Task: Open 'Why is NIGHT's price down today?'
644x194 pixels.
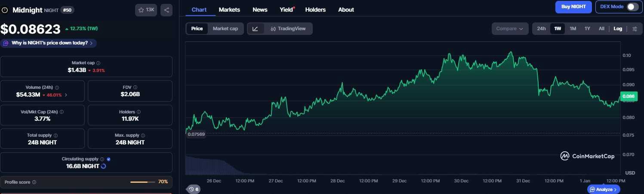Action: 48,43
